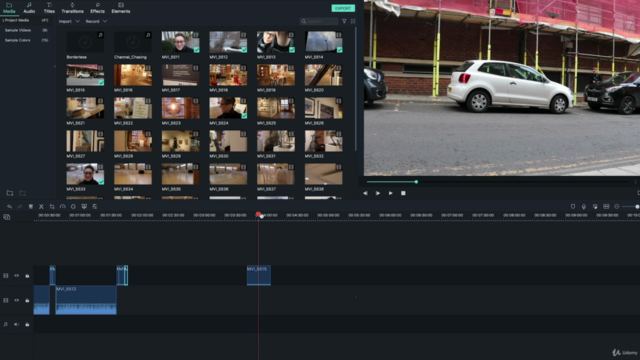Switch to the Transitions tab
640x360 pixels.
[x=72, y=8]
